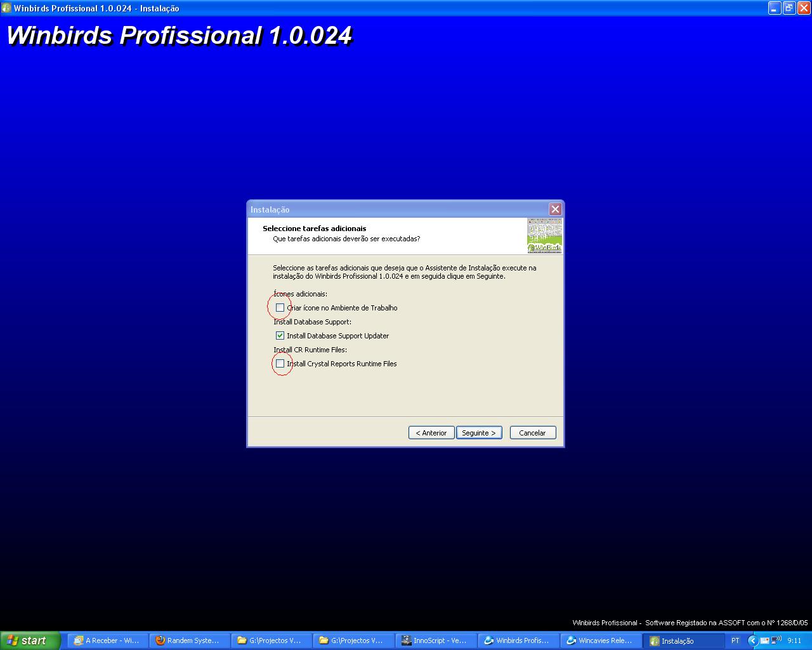Viewport: 812px width, 650px height.
Task: Click Internet Explorer icon on Wincavies taskbar item
Action: tap(571, 640)
